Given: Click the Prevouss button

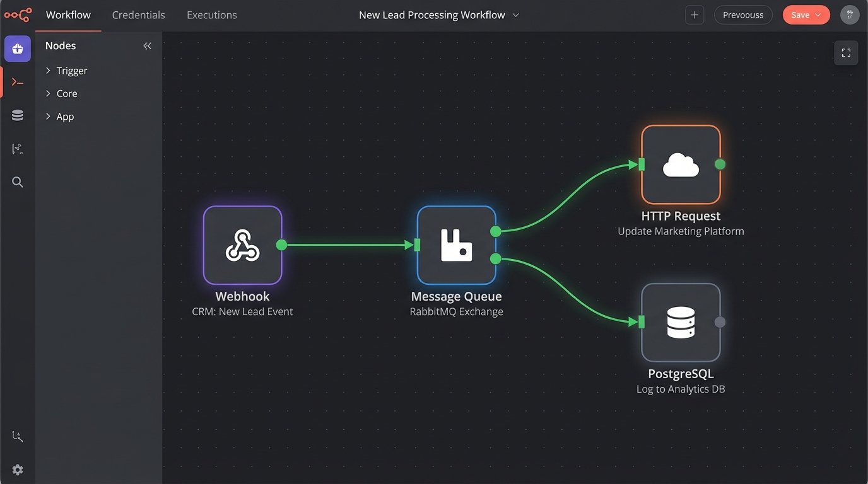Looking at the screenshot, I should 742,15.
